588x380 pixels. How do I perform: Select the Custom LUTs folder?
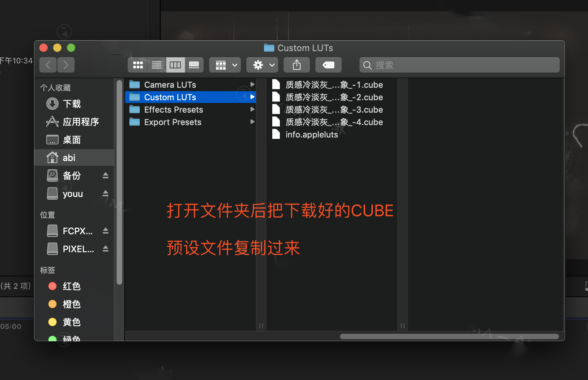coord(190,97)
